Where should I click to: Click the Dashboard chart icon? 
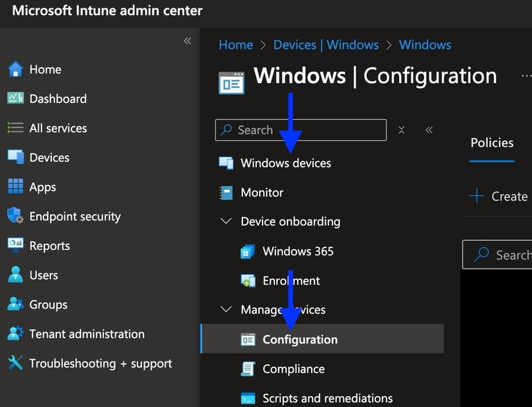15,98
